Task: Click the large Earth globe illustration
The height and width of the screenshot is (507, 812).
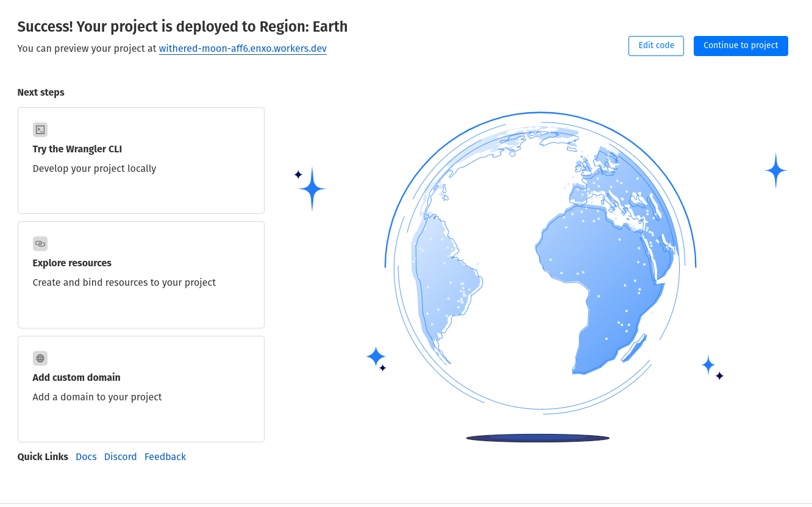Action: pyautogui.click(x=540, y=263)
